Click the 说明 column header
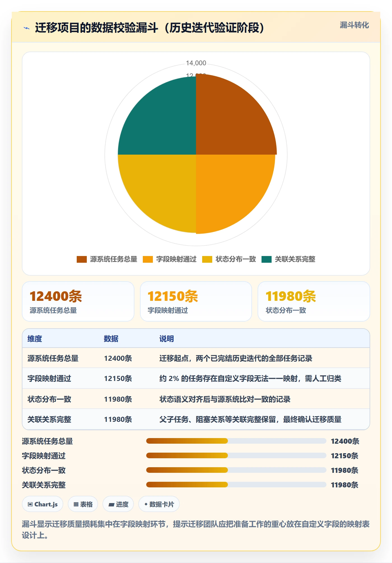This screenshot has height=563, width=392. (167, 339)
